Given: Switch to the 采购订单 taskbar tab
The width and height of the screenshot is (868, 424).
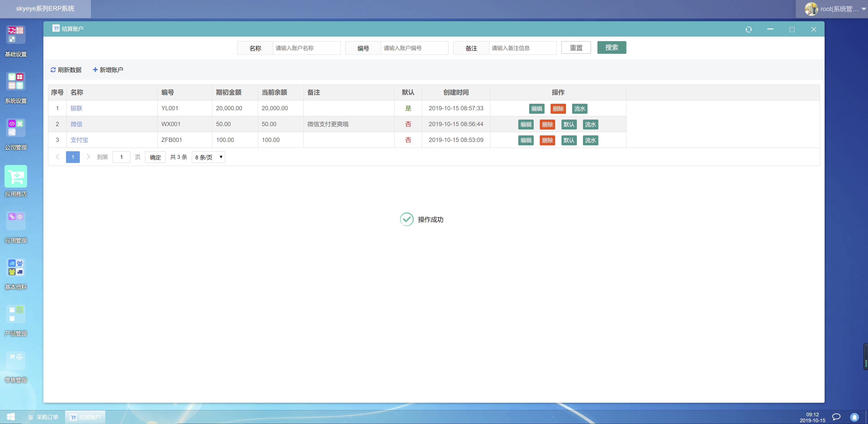Looking at the screenshot, I should coord(43,417).
